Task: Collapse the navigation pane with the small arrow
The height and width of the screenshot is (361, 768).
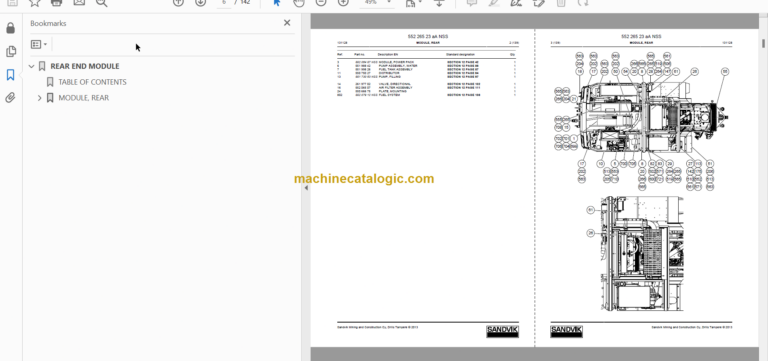Action: point(306,188)
